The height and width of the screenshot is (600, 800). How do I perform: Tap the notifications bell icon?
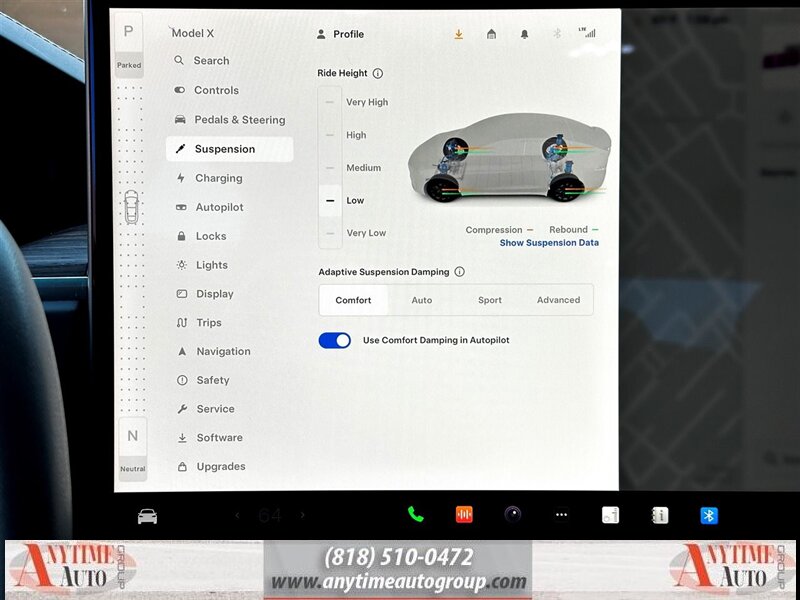524,34
